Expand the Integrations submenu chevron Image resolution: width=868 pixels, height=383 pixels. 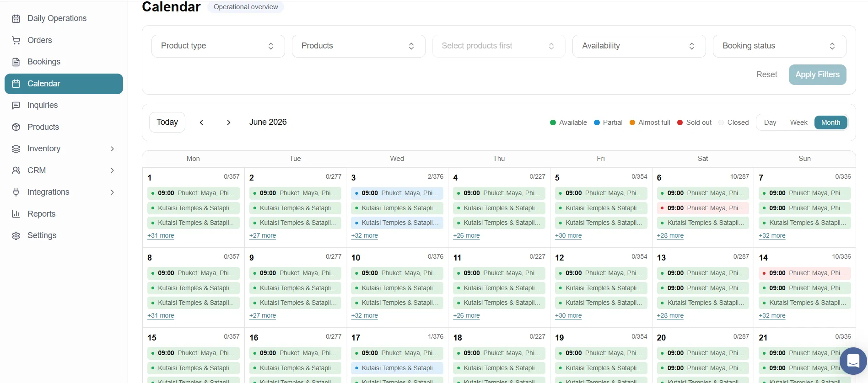tap(112, 192)
